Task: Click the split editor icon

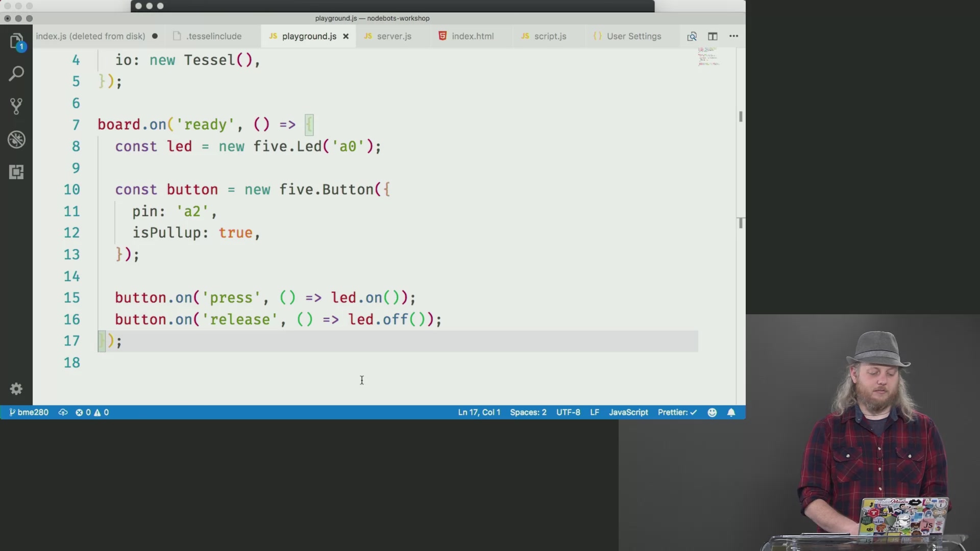Action: (x=713, y=36)
